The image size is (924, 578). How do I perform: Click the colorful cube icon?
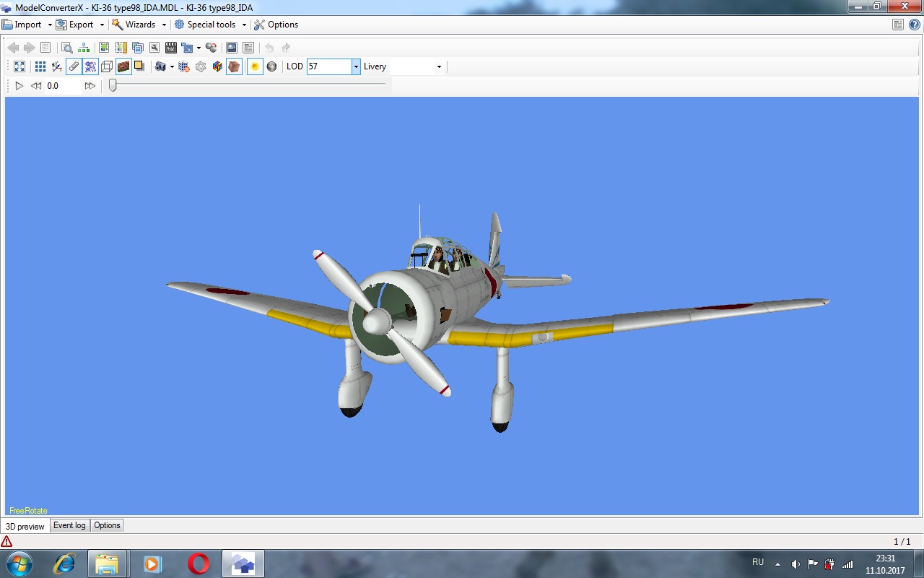pos(217,66)
